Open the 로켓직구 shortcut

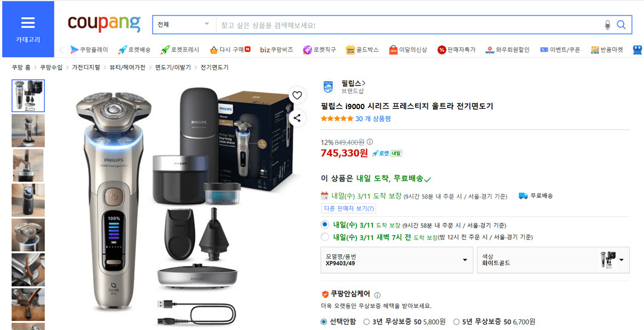point(319,50)
